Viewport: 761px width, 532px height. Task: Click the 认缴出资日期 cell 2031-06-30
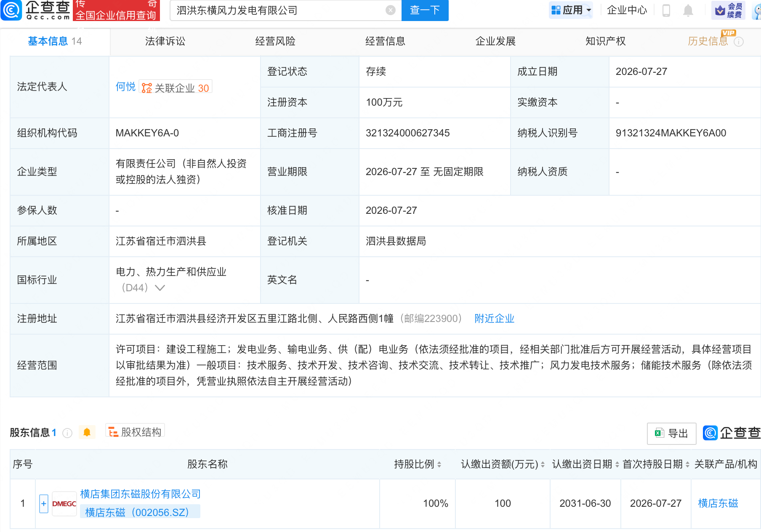coord(585,503)
